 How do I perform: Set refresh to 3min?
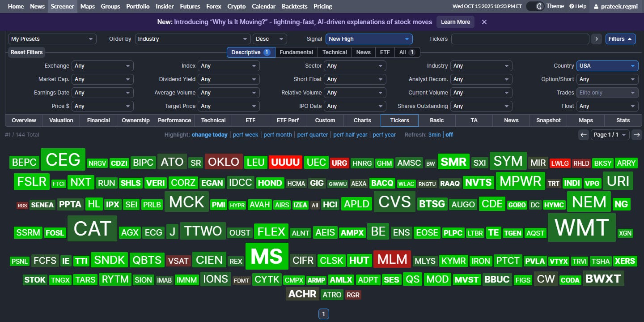point(434,135)
